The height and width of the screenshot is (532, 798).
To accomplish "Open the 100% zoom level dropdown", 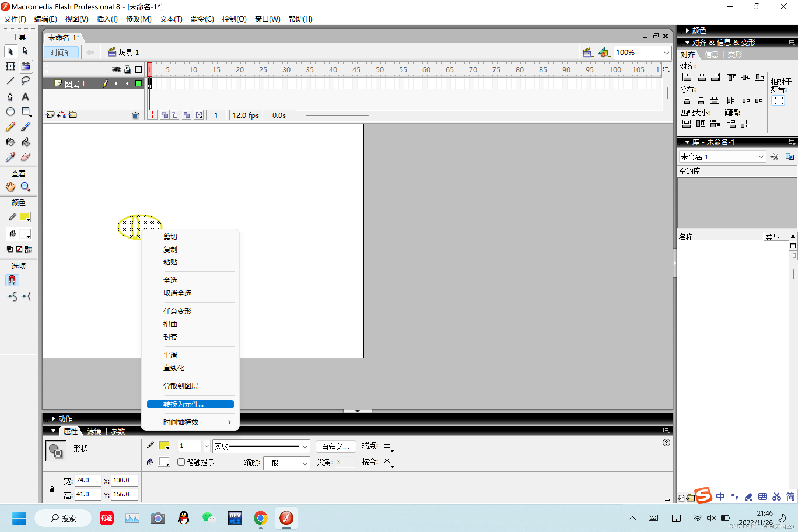I will pos(666,52).
